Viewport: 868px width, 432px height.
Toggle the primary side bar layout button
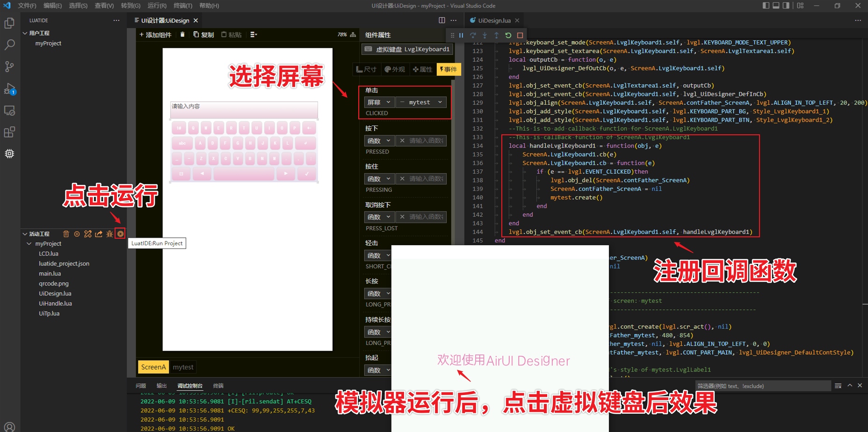(x=766, y=6)
